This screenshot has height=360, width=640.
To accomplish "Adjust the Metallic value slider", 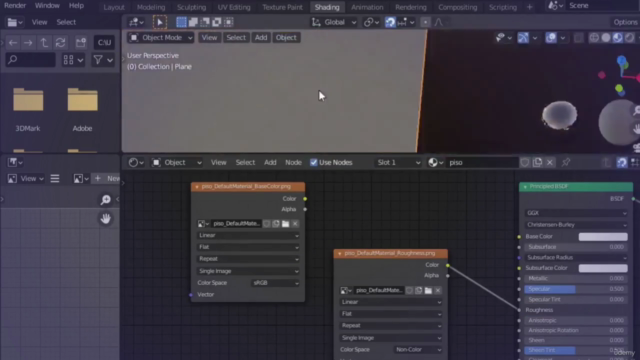I will [x=576, y=278].
